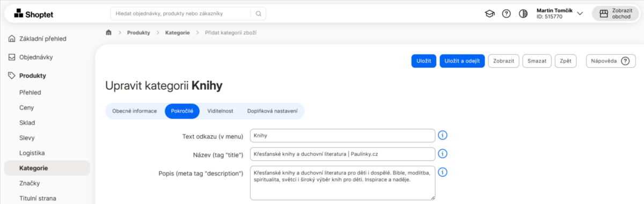
Task: Click the Shoptet logo
Action: tap(34, 14)
